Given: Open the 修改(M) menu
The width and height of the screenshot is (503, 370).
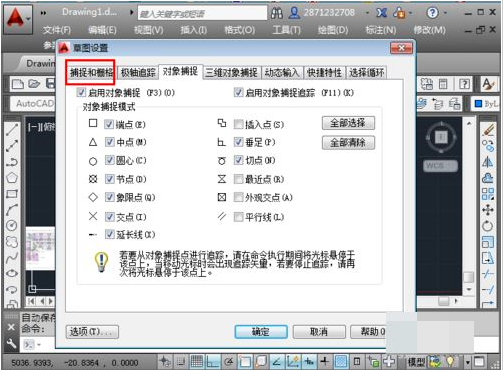Looking at the screenshot, I should tap(429, 30).
